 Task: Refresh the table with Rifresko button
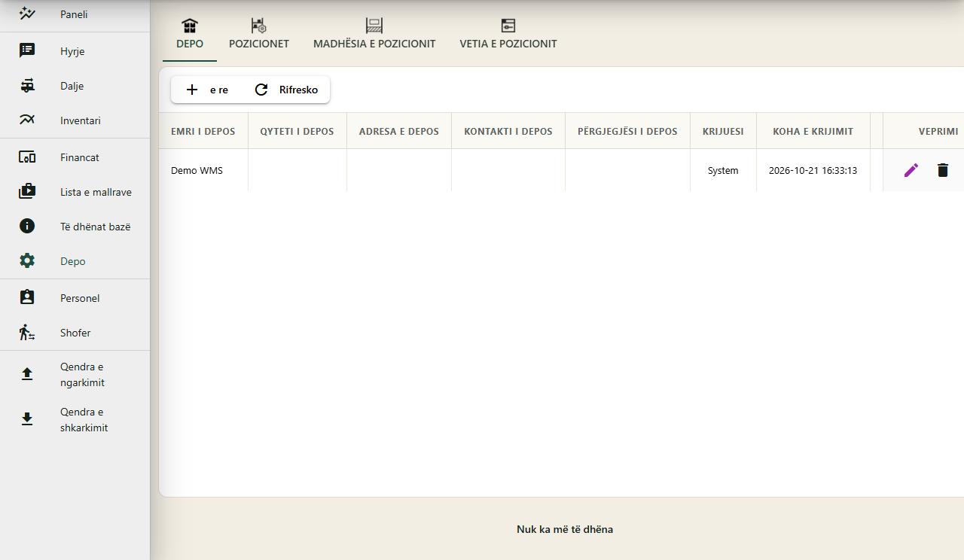[x=286, y=90]
